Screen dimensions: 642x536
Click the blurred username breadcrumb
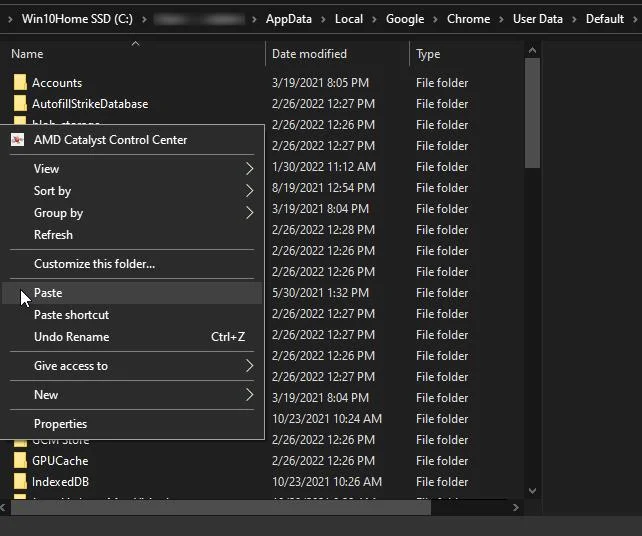[199, 19]
